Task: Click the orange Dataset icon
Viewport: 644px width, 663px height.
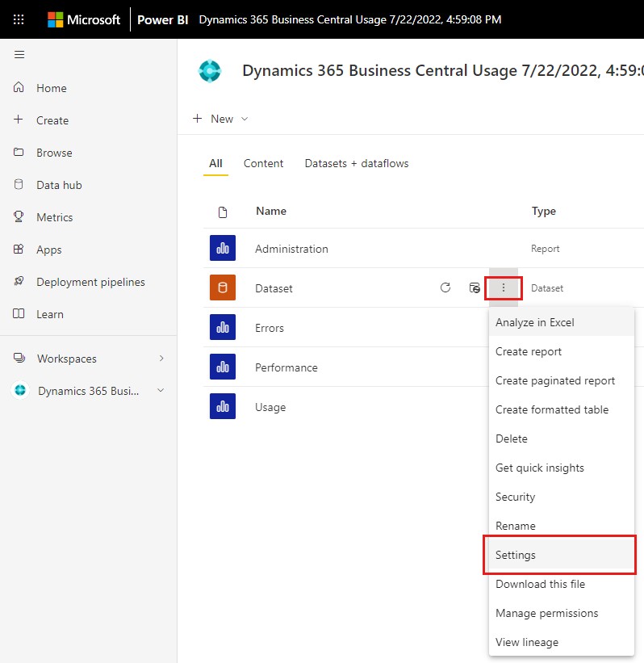Action: point(223,287)
